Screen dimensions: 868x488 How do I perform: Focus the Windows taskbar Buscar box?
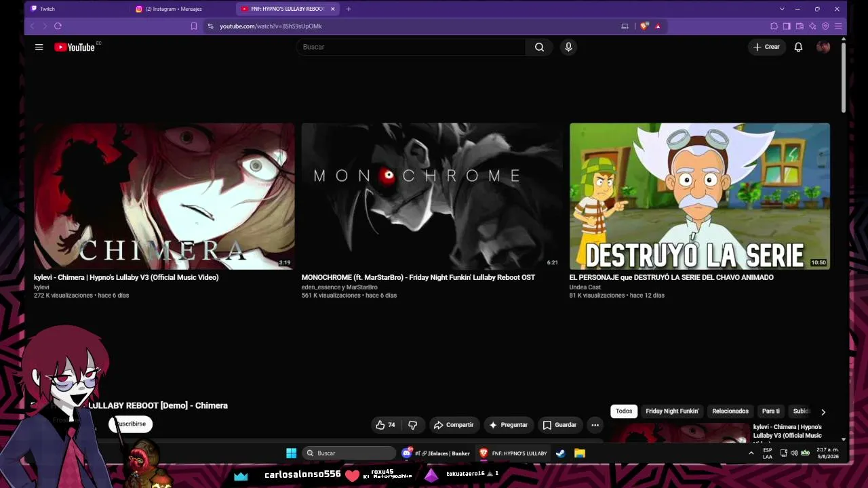click(349, 453)
